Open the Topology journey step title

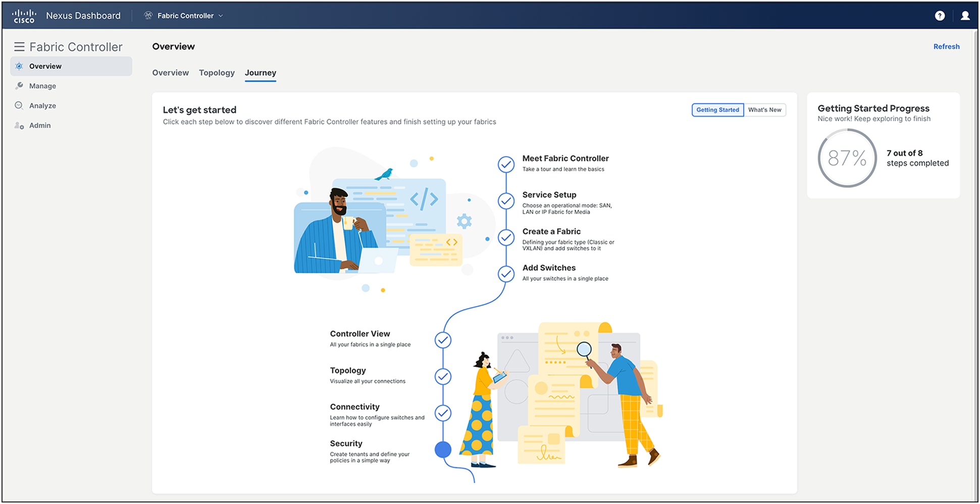(x=348, y=370)
